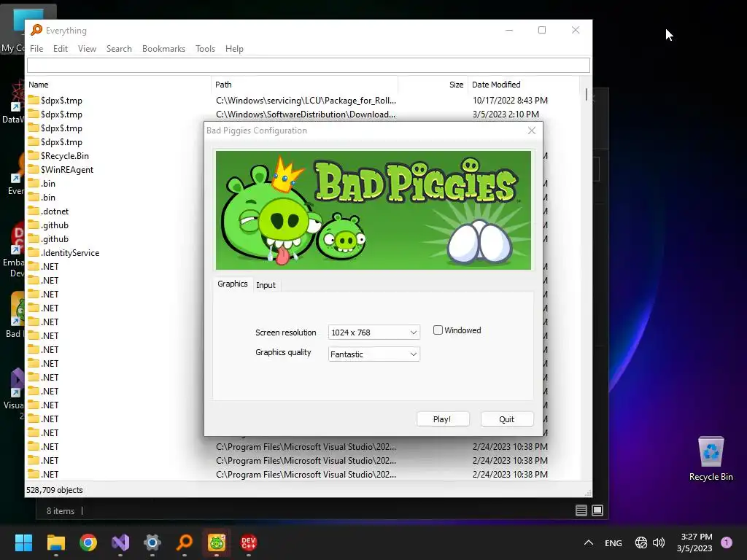This screenshot has width=747, height=560.
Task: Select the .IdentityService folder icon
Action: click(34, 252)
